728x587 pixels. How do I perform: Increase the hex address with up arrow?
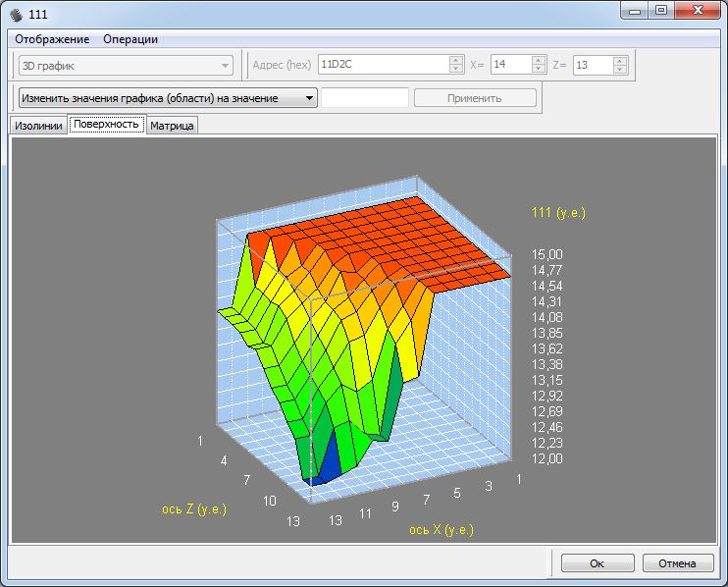[455, 60]
